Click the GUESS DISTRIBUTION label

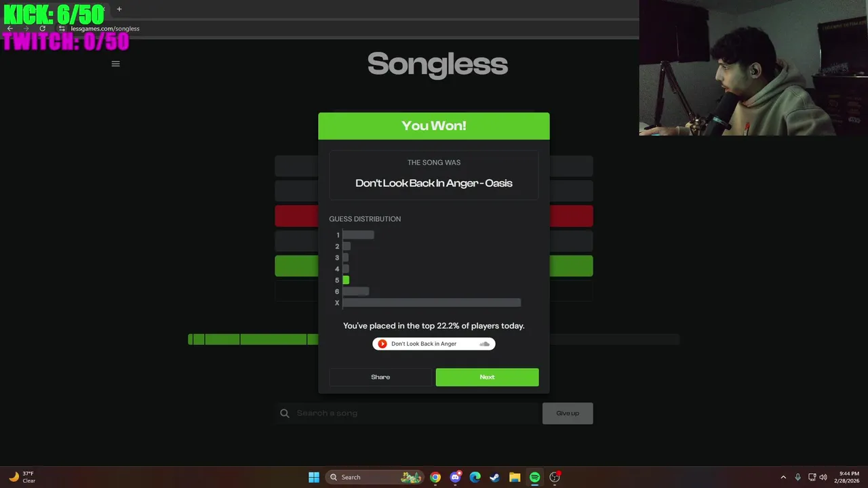[x=365, y=219]
